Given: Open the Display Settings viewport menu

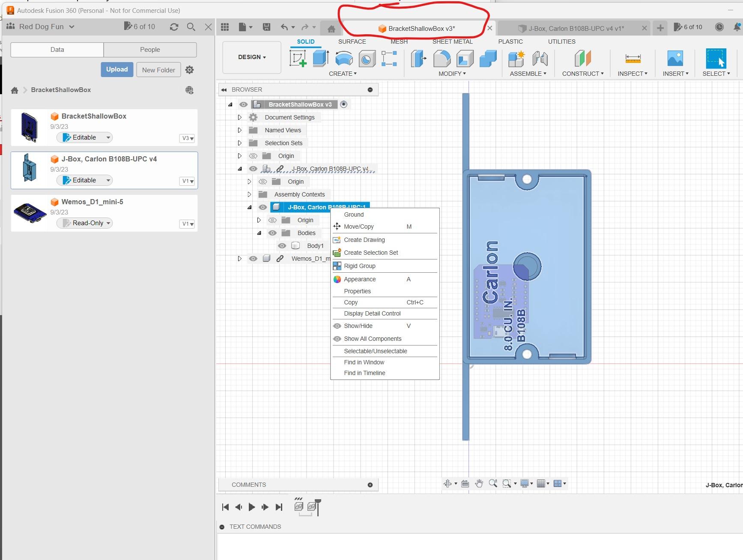Looking at the screenshot, I should coord(526,483).
